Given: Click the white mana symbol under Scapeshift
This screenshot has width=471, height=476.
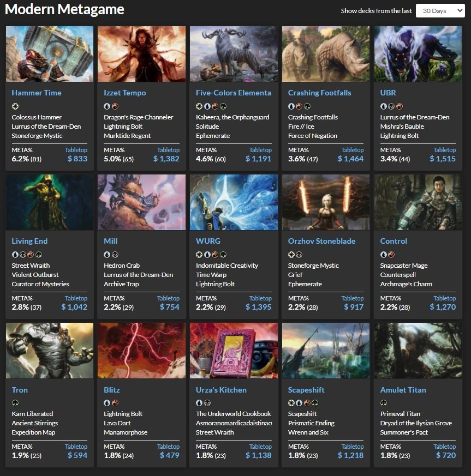Looking at the screenshot, I should (x=291, y=403).
